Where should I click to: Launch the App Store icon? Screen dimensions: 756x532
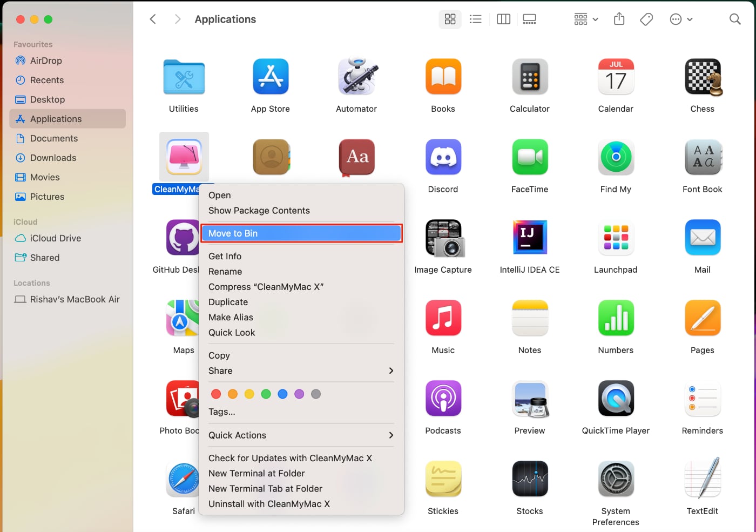click(271, 77)
